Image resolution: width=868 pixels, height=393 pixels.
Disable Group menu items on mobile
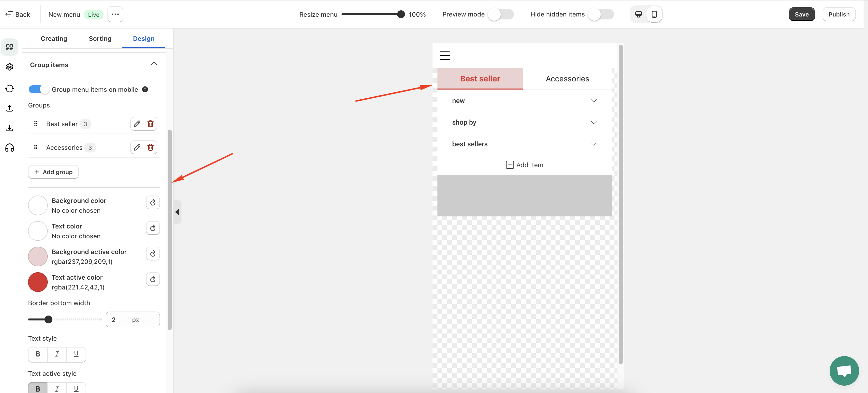(39, 89)
